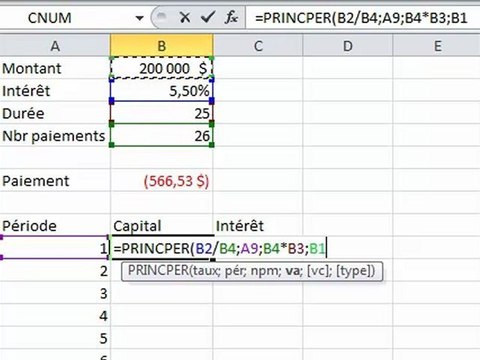The width and height of the screenshot is (480, 360).
Task: Click into the formula bar text
Action: coord(362,18)
